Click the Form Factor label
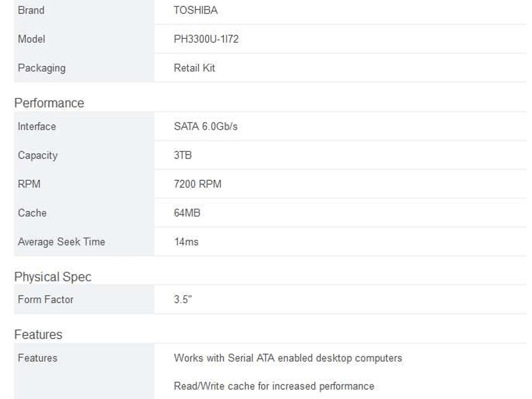This screenshot has width=532, height=399. [x=45, y=300]
